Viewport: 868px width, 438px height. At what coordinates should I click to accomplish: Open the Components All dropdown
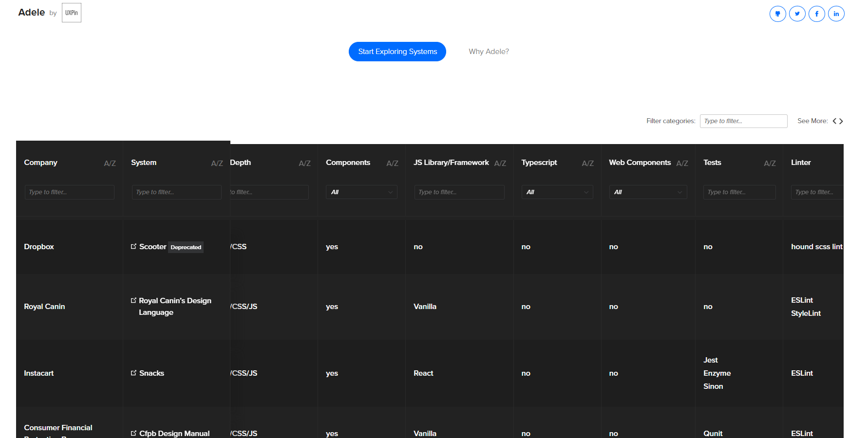pyautogui.click(x=361, y=192)
